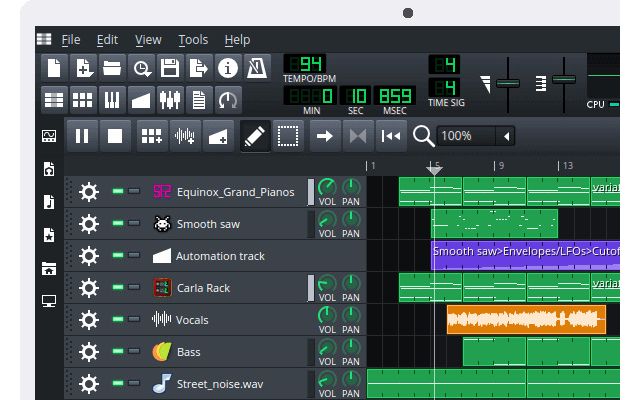640x400 pixels.
Task: Open My Computer sidebar icon
Action: point(49,301)
